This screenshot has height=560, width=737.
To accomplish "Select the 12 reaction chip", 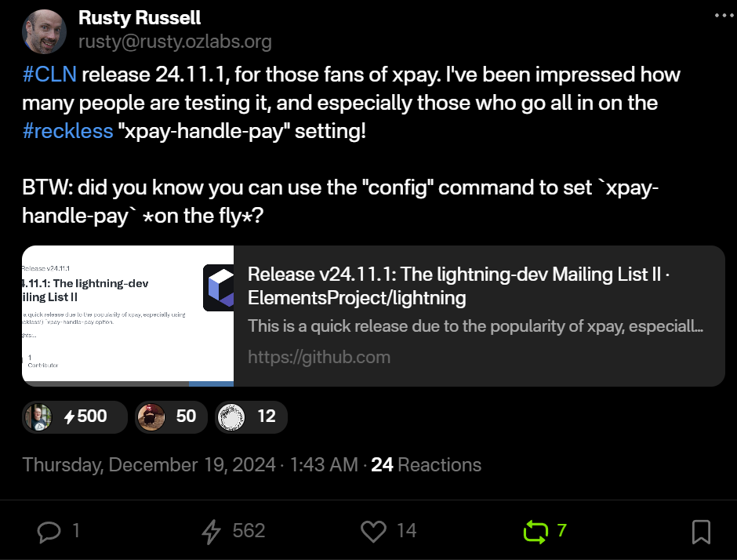I will pyautogui.click(x=251, y=416).
